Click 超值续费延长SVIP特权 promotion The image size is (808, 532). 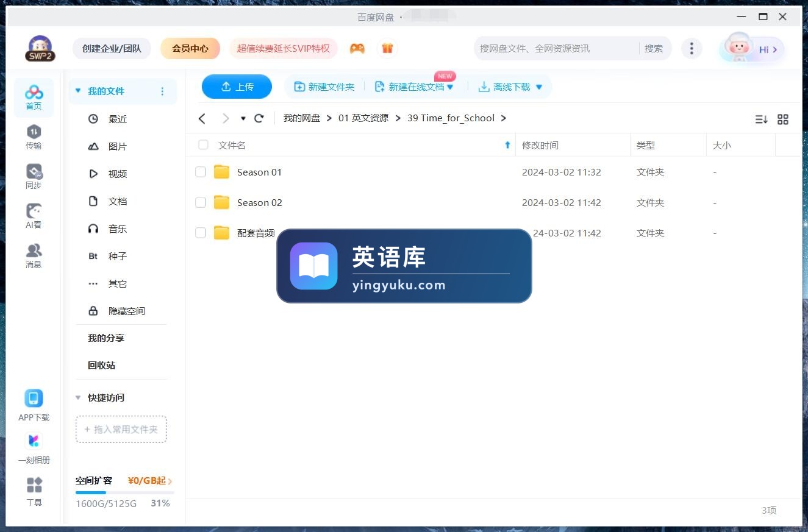coord(284,48)
